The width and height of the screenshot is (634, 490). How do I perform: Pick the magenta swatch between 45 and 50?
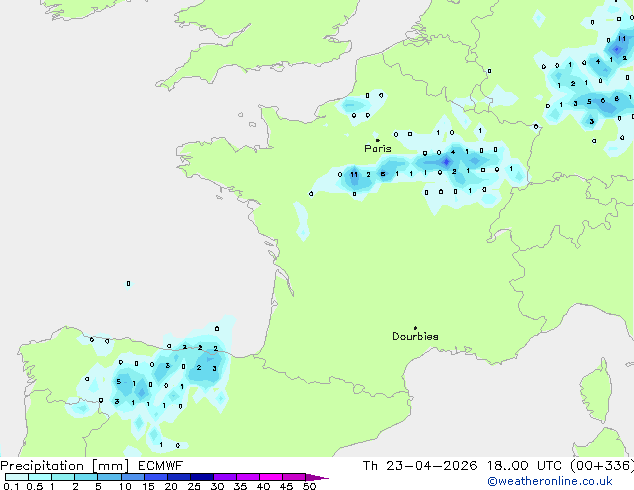pyautogui.click(x=294, y=477)
